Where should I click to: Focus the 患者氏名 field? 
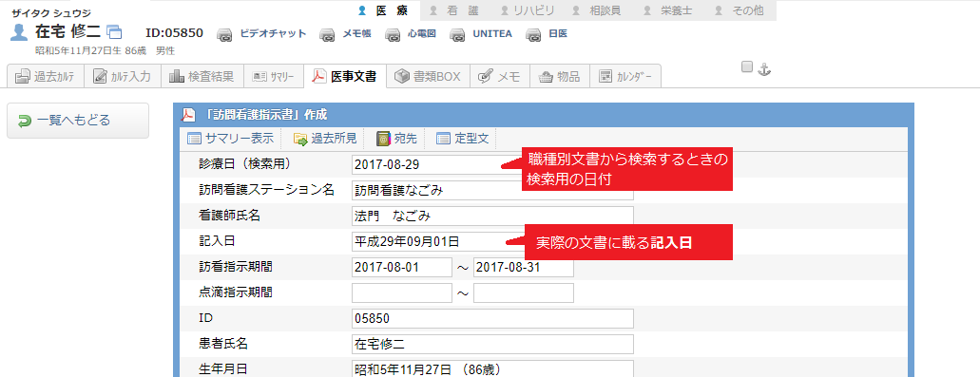(492, 344)
